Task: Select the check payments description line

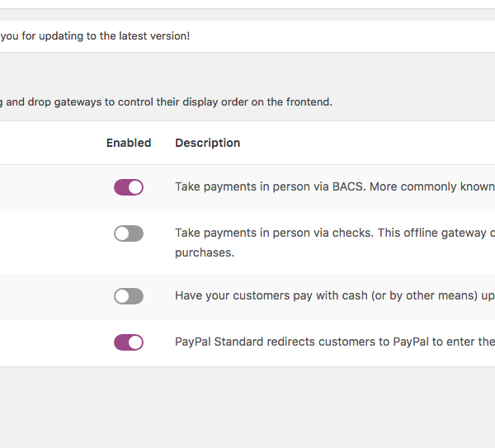Action: [x=330, y=233]
